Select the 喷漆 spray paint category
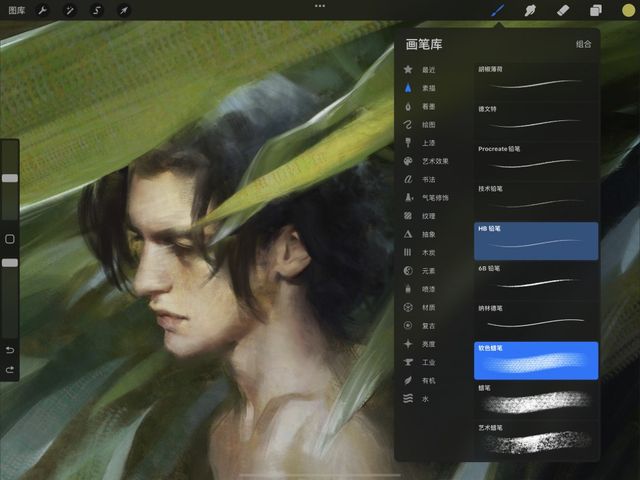The image size is (640, 480). coord(420,289)
